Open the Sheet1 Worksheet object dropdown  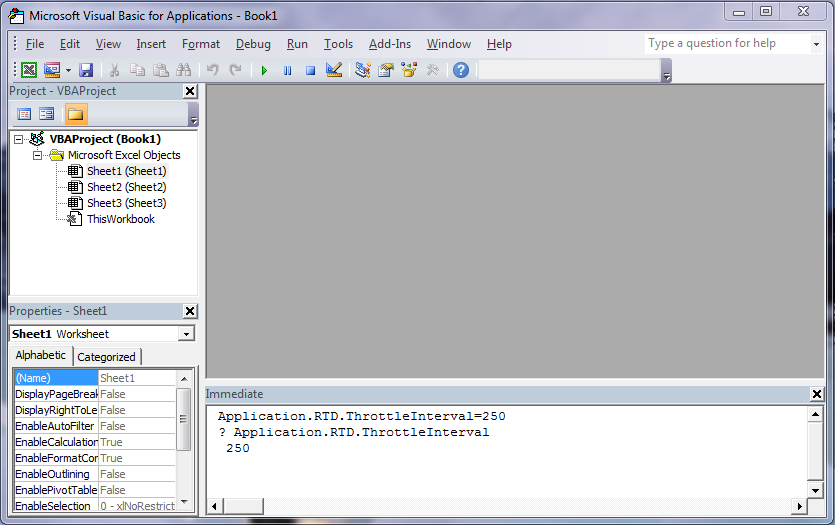[x=186, y=334]
